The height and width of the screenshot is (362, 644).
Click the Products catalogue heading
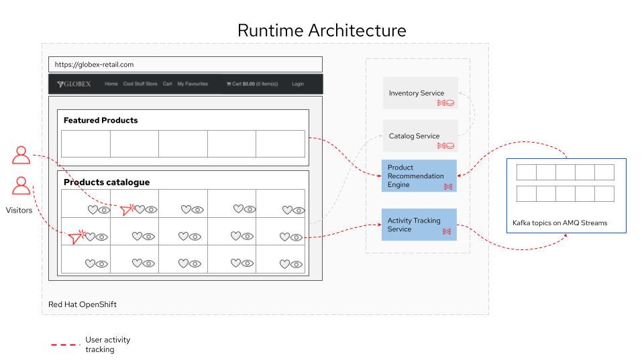click(x=107, y=182)
